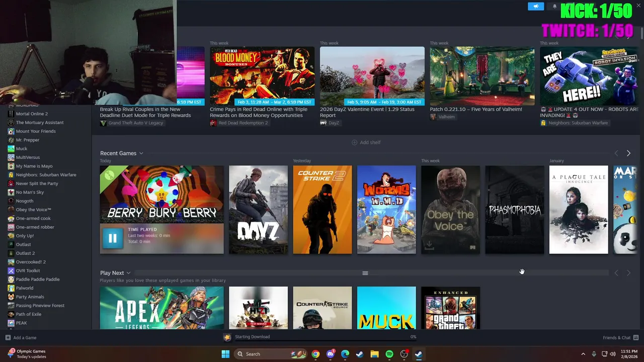Screen dimensions: 644x362
Task: Open Neighbors: Suburban Warfare news tag
Action: [x=575, y=123]
